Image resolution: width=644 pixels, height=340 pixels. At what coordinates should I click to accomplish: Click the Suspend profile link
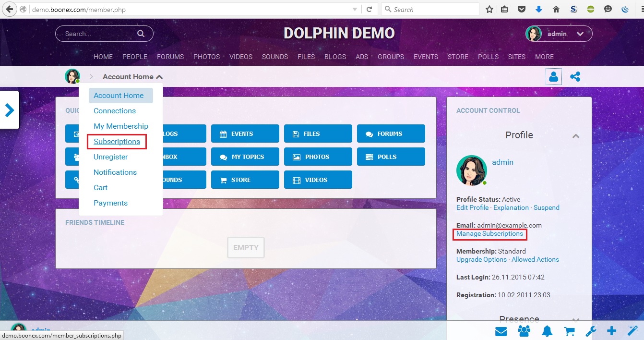547,208
